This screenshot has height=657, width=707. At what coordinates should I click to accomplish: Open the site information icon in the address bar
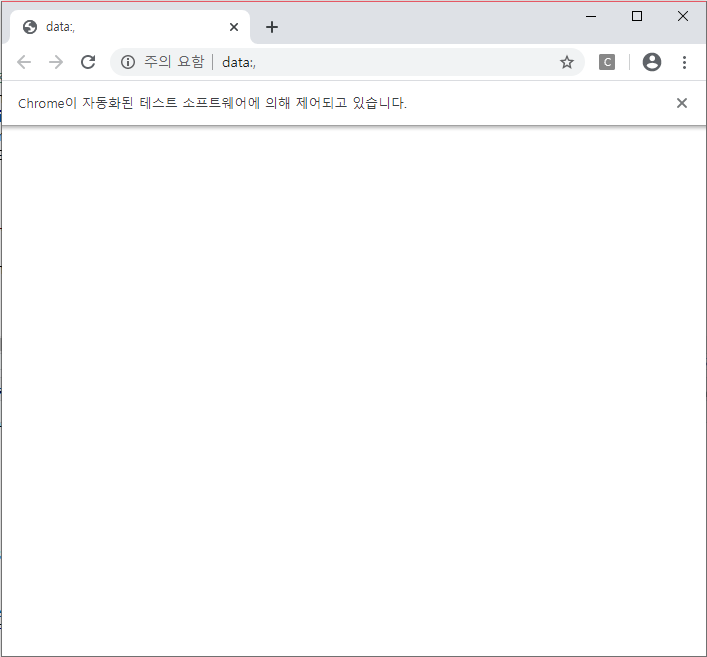click(128, 62)
